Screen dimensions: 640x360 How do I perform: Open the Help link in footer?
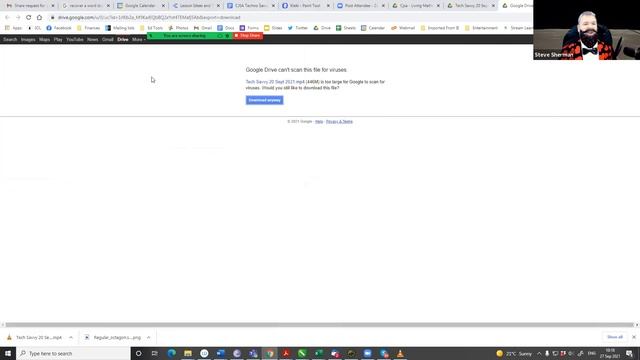point(319,122)
